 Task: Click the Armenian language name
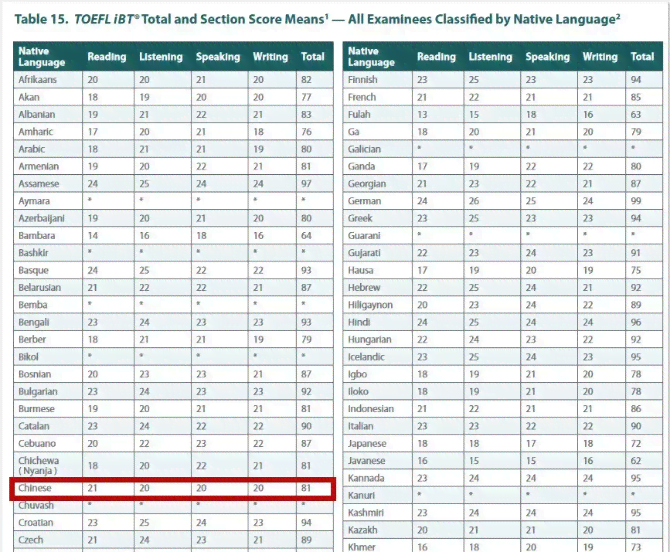pos(38,166)
